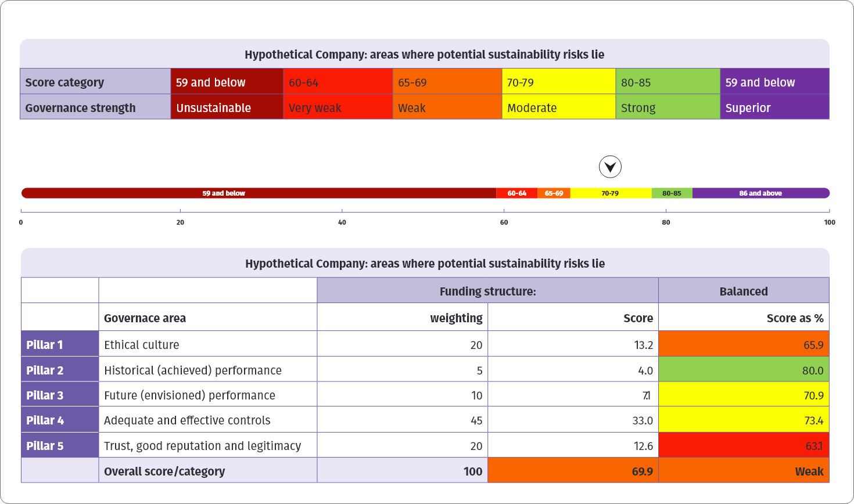Image resolution: width=854 pixels, height=504 pixels.
Task: Click the 59 and below bar segment
Action: (224, 193)
